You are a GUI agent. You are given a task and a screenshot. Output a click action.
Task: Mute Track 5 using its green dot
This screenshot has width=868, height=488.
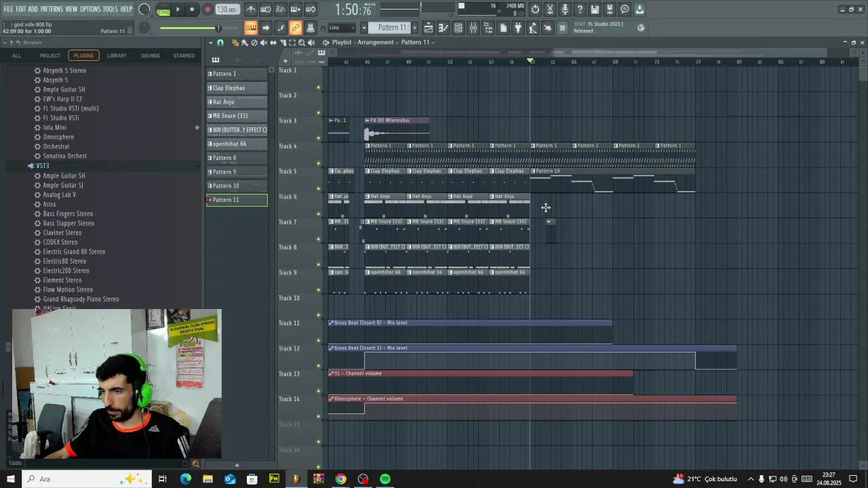318,188
